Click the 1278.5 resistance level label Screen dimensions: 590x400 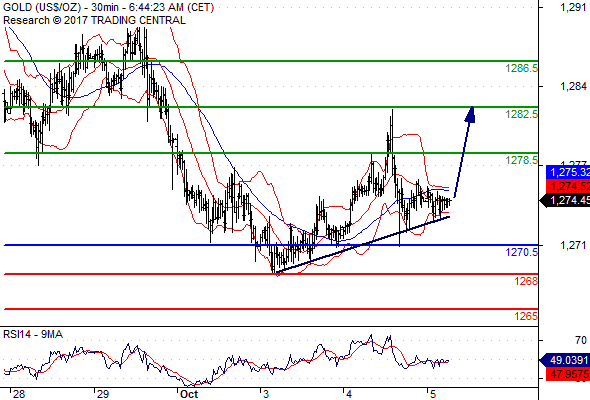click(522, 160)
